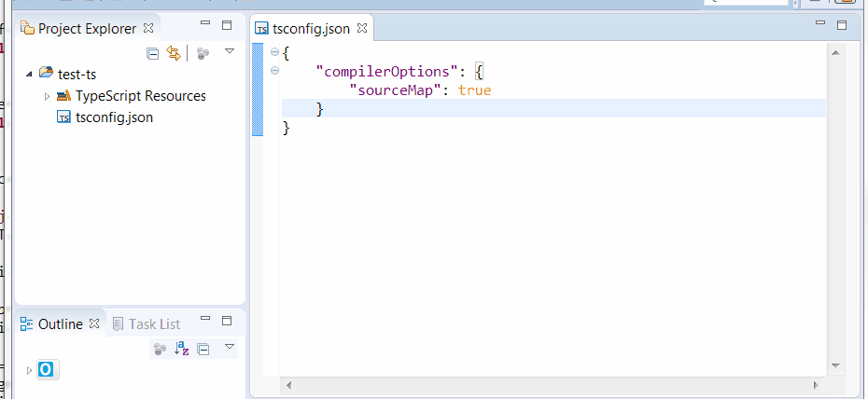The height and width of the screenshot is (399, 868).
Task: Maximize the editor area
Action: [841, 25]
